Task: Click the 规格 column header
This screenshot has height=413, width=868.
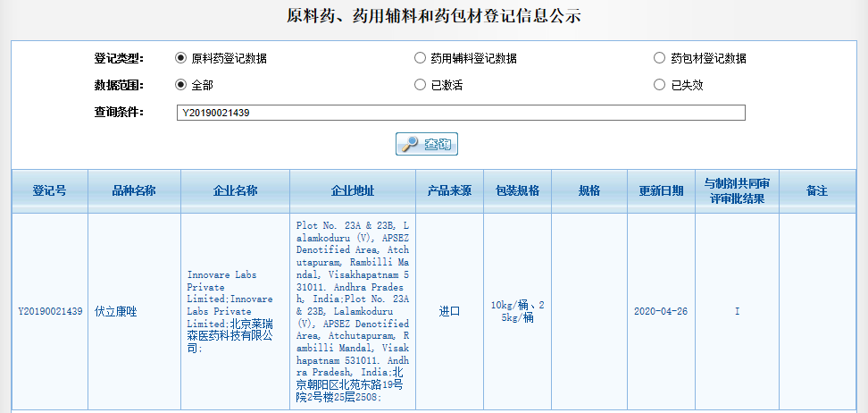Action: [x=589, y=191]
